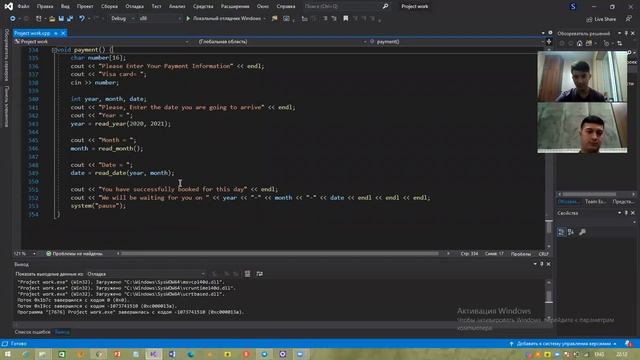Open the Сборка menu
Viewport: 640px width, 360px height.
[109, 6]
